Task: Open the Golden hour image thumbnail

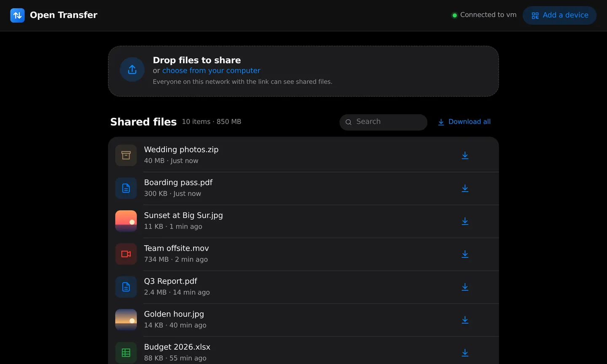Action: tap(126, 320)
